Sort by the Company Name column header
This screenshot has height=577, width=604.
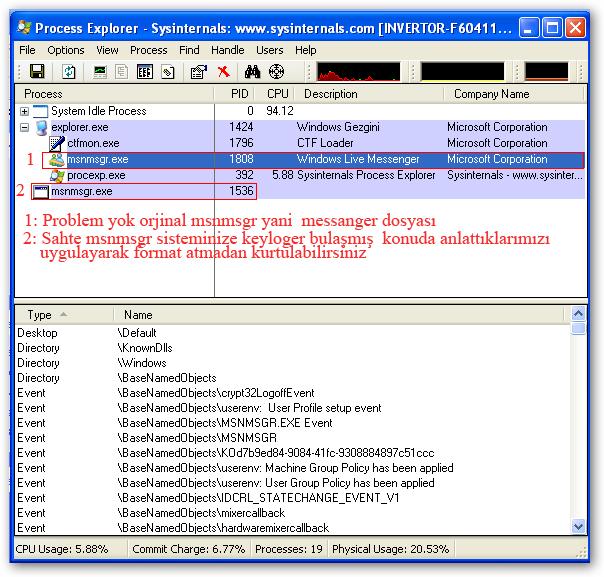pyautogui.click(x=514, y=94)
